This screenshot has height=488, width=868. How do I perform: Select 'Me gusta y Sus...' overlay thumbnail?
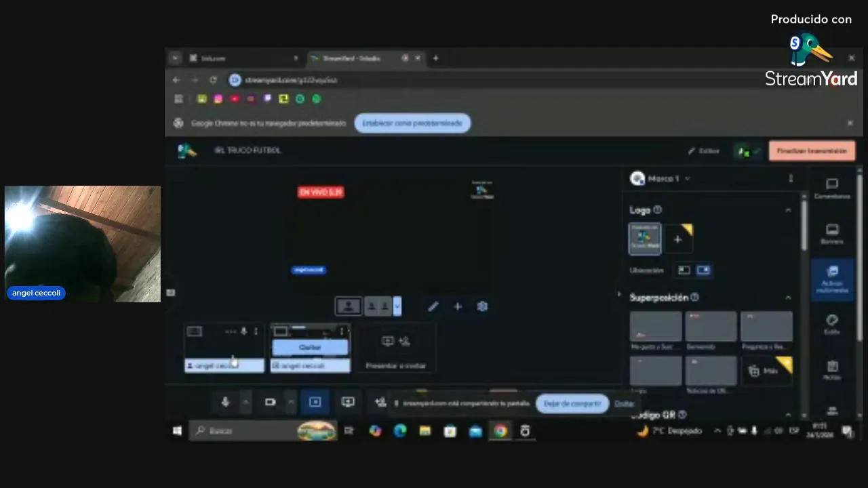click(656, 327)
